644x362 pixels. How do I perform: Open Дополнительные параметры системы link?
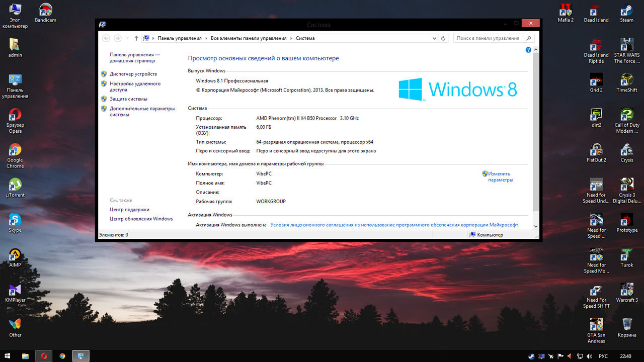pyautogui.click(x=142, y=112)
